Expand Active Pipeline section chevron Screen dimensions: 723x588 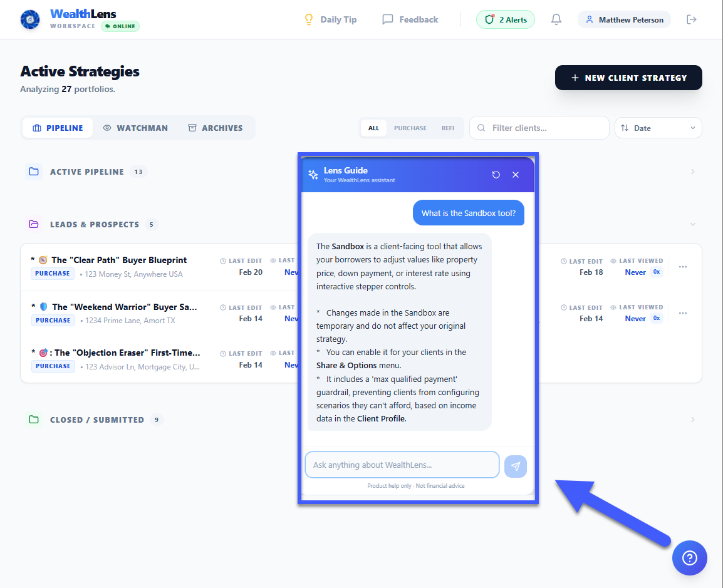pos(692,172)
